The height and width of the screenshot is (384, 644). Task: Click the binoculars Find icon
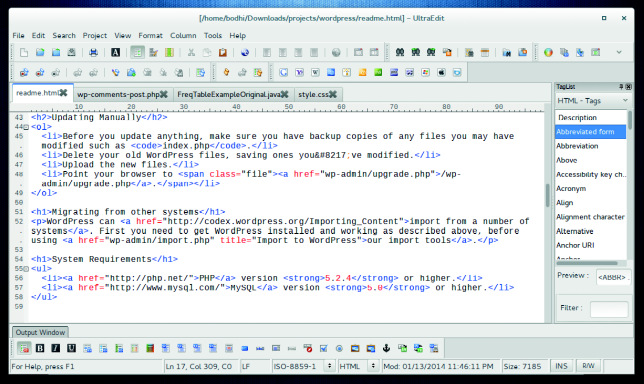pos(400,52)
